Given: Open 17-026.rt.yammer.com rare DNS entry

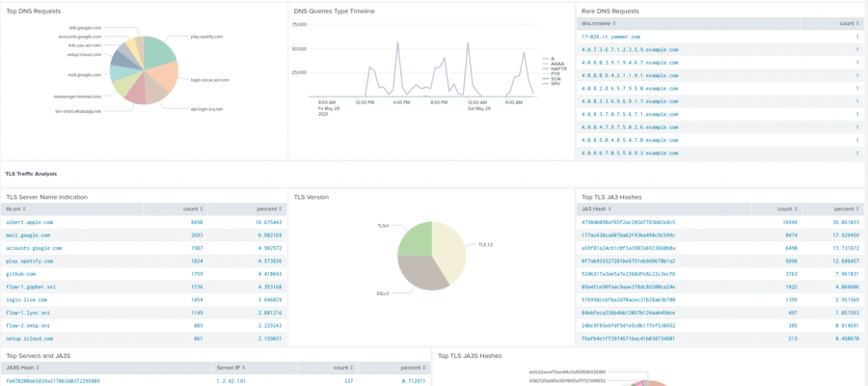Looking at the screenshot, I should tap(610, 37).
